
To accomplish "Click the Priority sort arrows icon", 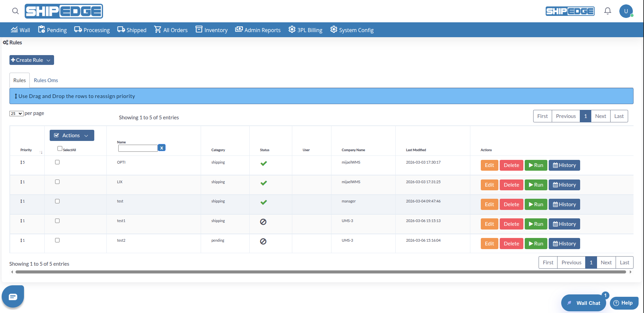I will (41, 152).
